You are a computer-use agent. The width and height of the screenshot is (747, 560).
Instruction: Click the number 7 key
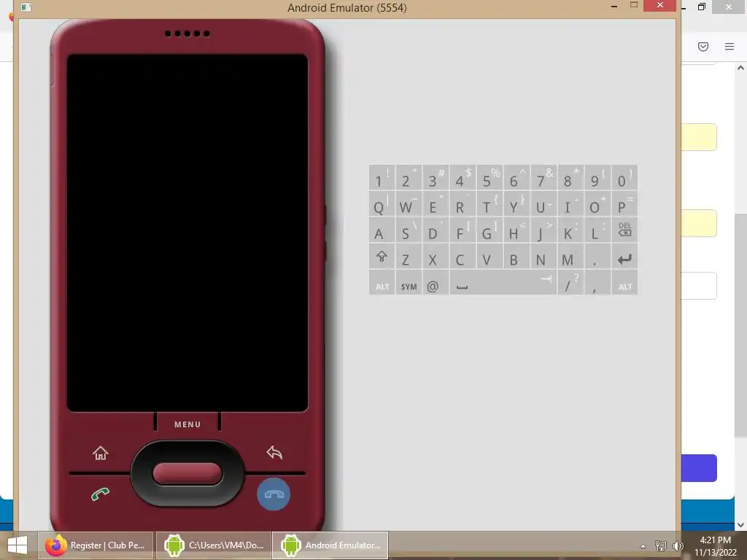pyautogui.click(x=543, y=178)
